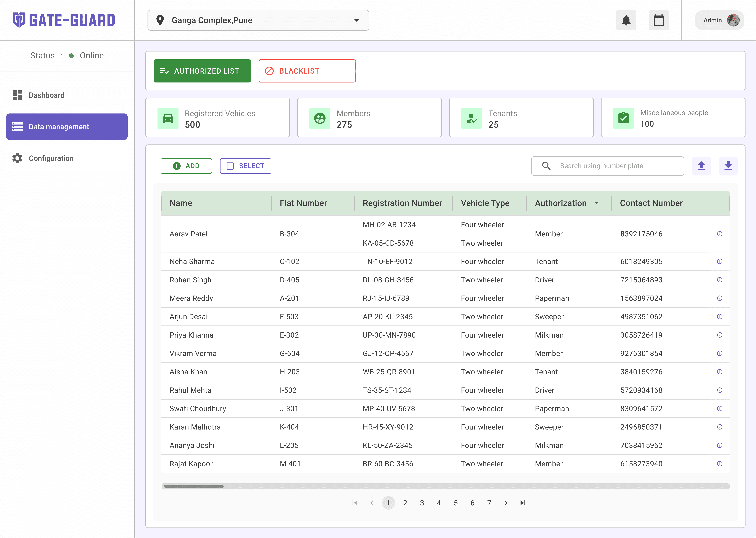Open the calendar icon in header
Image resolution: width=756 pixels, height=538 pixels.
click(659, 20)
